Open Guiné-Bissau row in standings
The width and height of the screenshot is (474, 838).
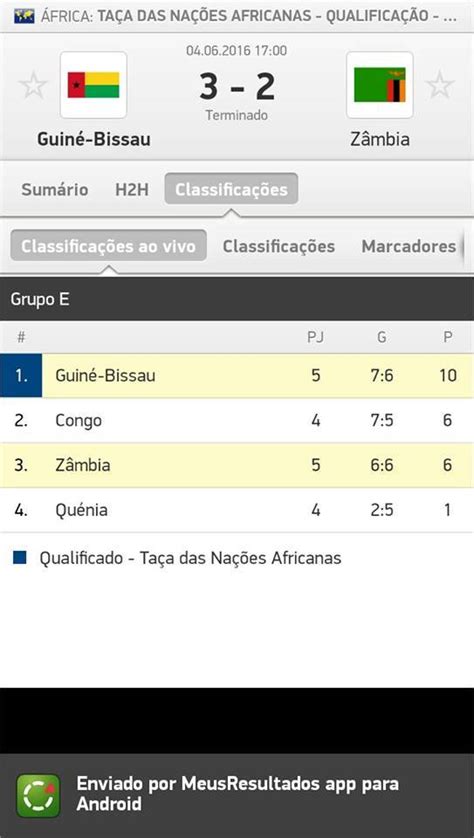coord(237,376)
